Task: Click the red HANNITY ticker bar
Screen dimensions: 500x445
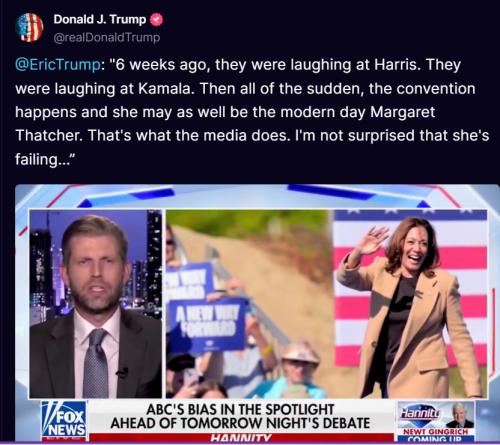Action: pyautogui.click(x=241, y=437)
